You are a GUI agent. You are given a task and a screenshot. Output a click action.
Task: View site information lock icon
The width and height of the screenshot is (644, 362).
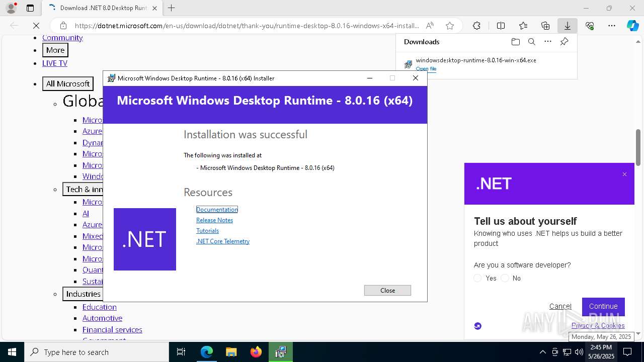(63, 26)
